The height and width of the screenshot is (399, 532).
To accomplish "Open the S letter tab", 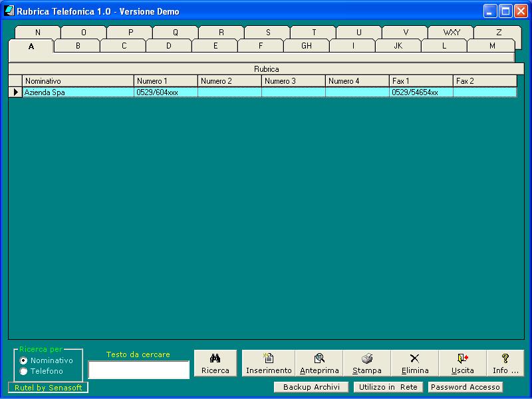I will (268, 32).
